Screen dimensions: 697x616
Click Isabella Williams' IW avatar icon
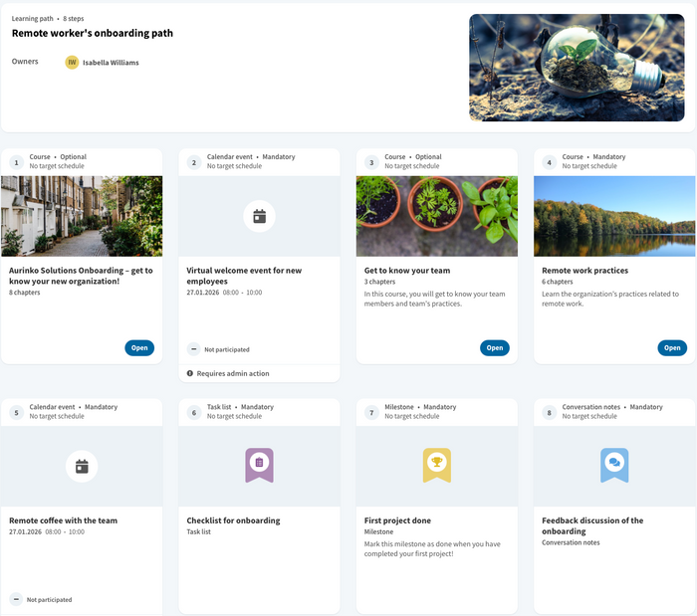coord(72,63)
